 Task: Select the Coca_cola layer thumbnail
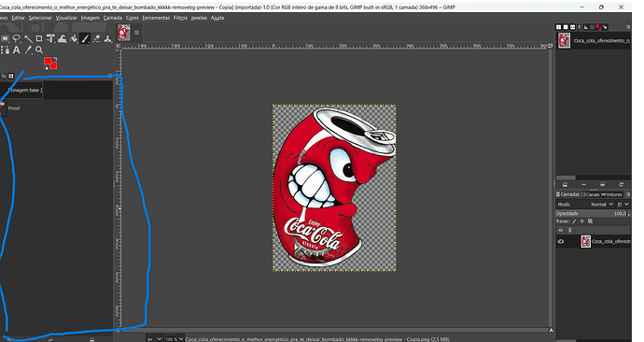[586, 241]
